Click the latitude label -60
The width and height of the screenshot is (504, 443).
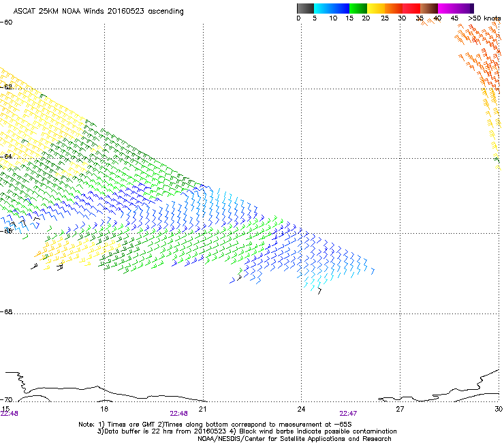(6, 22)
